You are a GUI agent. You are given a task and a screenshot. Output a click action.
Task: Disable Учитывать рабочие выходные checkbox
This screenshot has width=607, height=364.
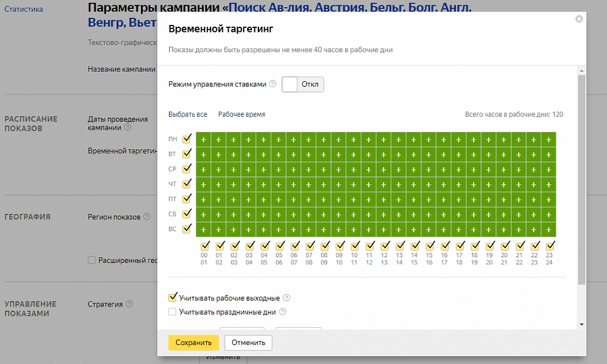(x=172, y=298)
